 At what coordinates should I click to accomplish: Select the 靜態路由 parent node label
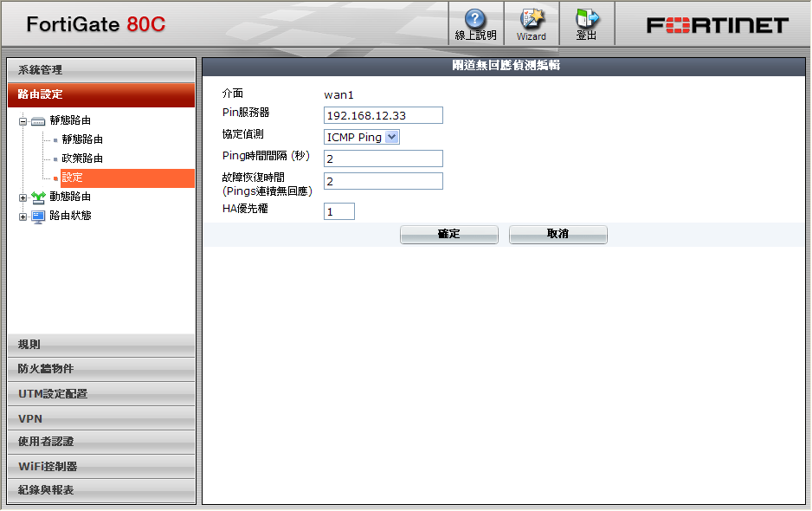coord(70,120)
